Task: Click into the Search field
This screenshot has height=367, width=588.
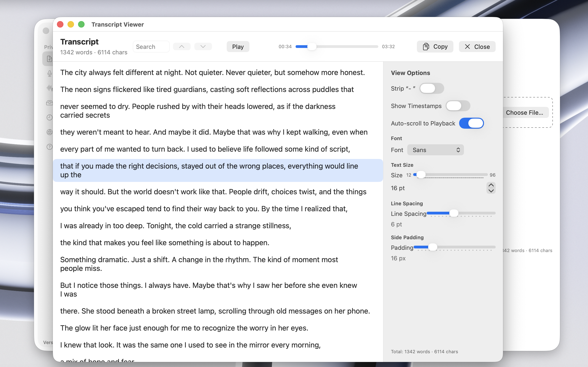Action: coord(151,47)
